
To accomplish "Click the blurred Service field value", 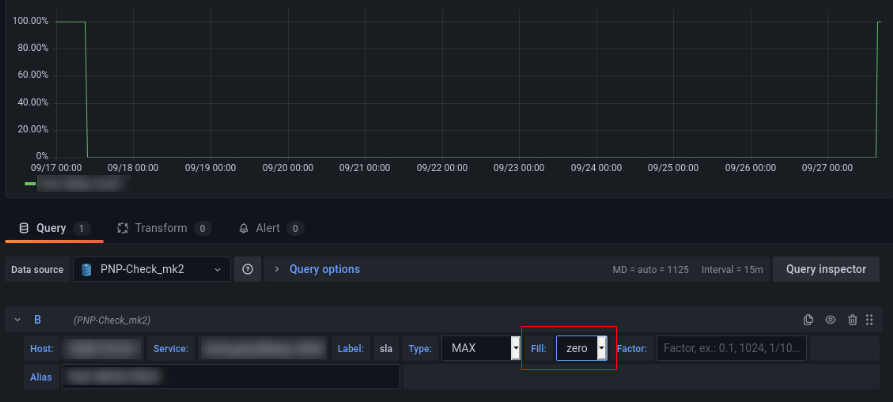I will (264, 348).
